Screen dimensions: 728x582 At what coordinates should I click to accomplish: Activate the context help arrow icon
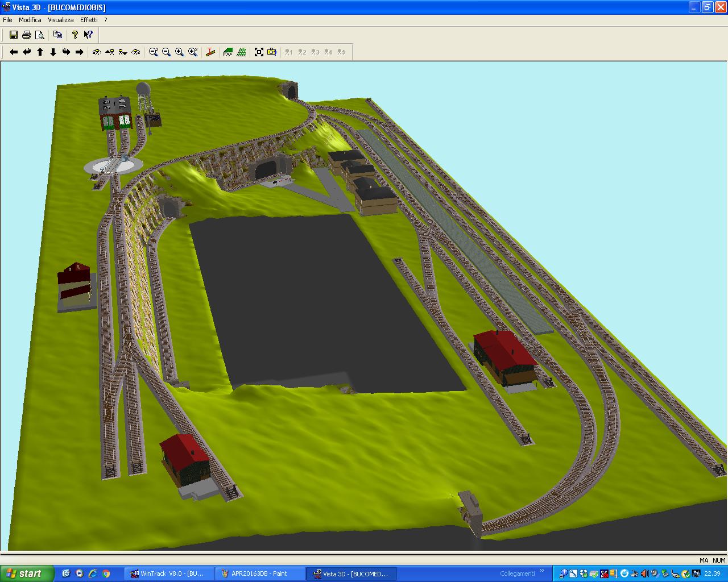88,35
